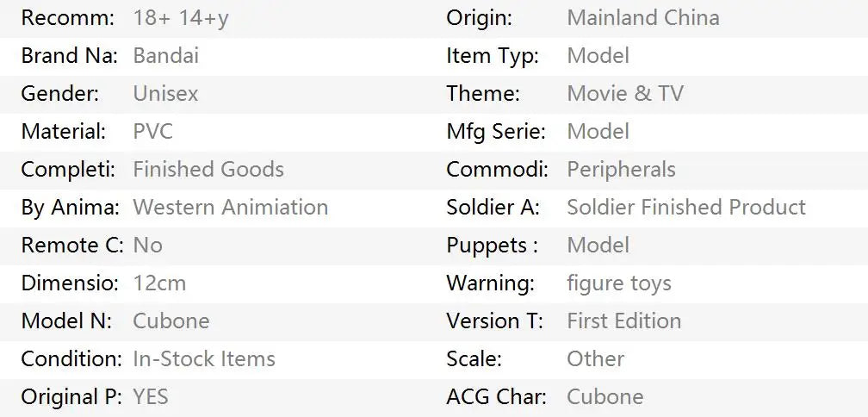
Task: Click the Commodity value Peripherals
Action: (x=621, y=170)
